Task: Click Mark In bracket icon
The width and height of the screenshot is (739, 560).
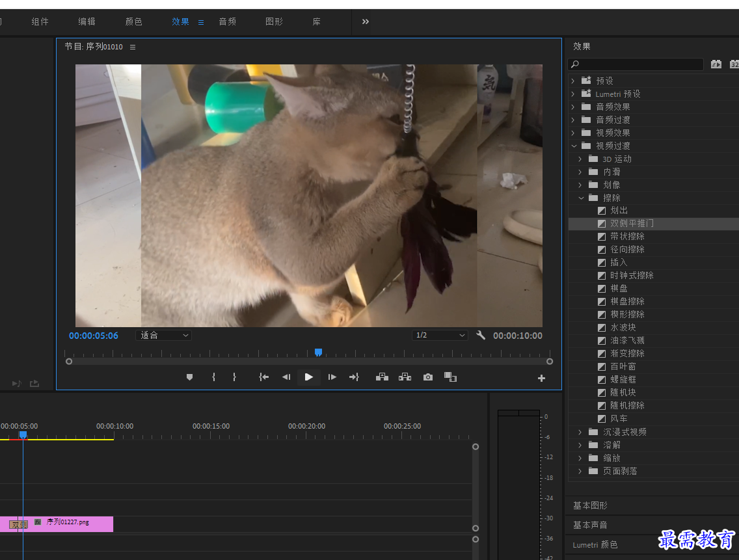Action: [213, 377]
